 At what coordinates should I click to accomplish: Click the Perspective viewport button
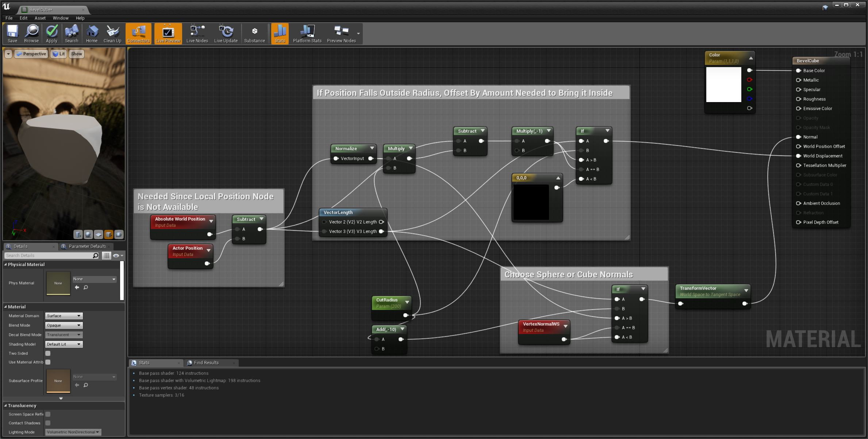click(31, 54)
